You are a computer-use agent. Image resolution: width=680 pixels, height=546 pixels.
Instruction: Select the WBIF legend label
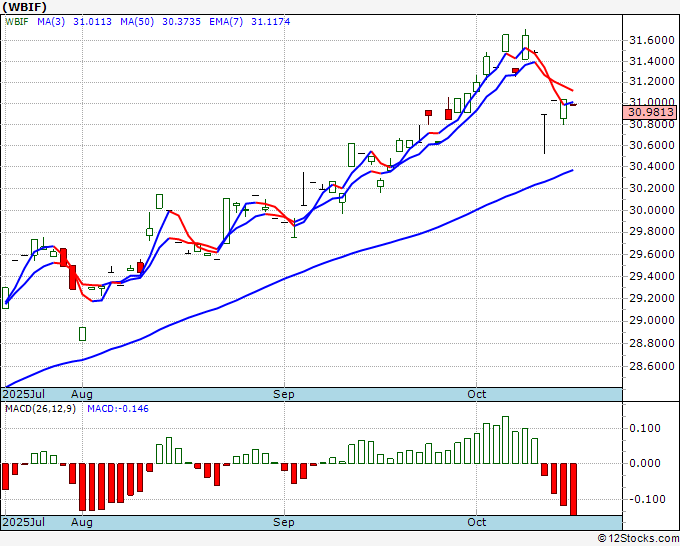[17, 22]
